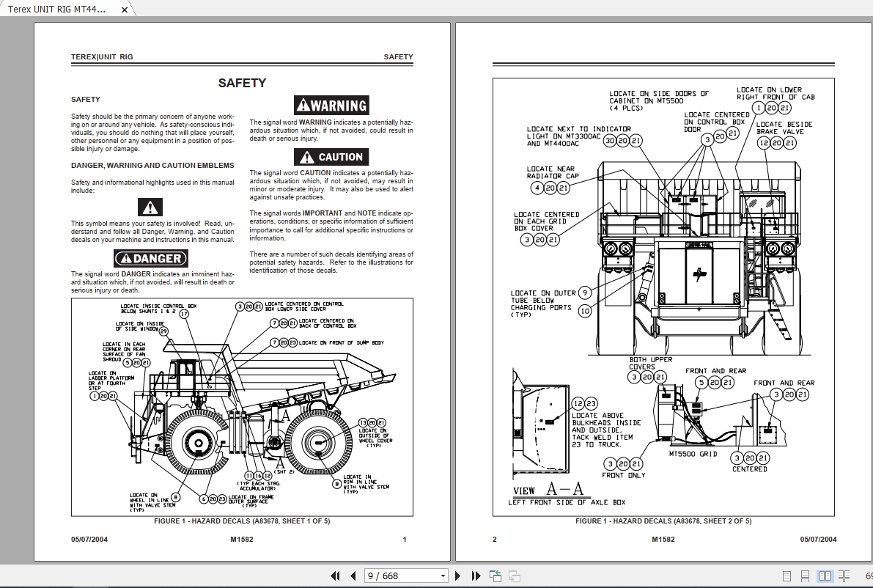Click the 'VIEW A-A' label
Image resolution: width=873 pixels, height=588 pixels.
coord(548,490)
